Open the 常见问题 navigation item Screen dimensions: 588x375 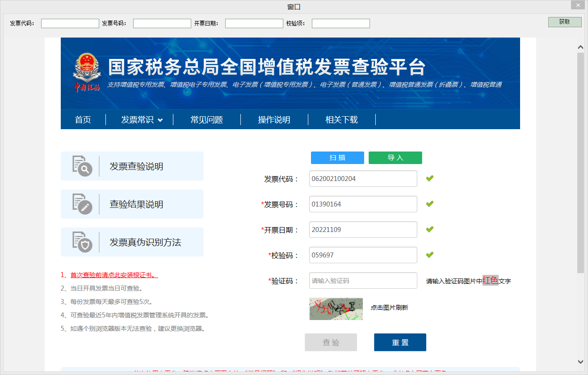(x=206, y=120)
